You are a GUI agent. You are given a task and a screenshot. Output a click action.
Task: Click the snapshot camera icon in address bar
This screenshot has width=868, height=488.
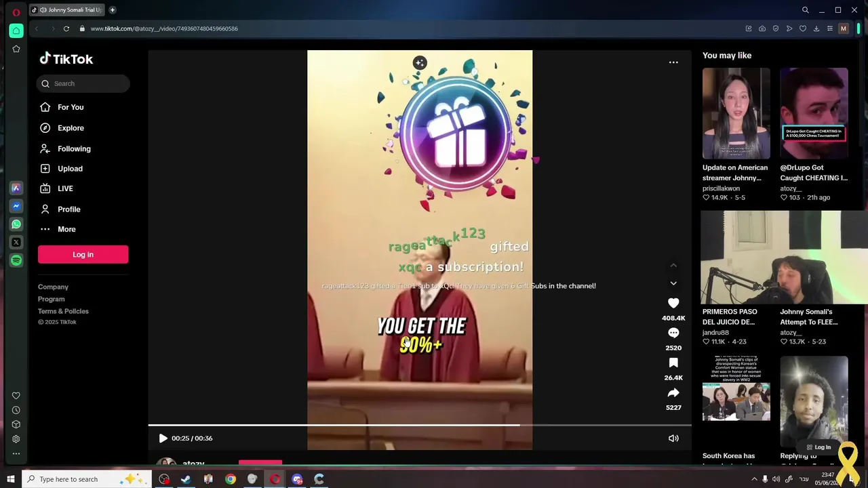coord(762,28)
